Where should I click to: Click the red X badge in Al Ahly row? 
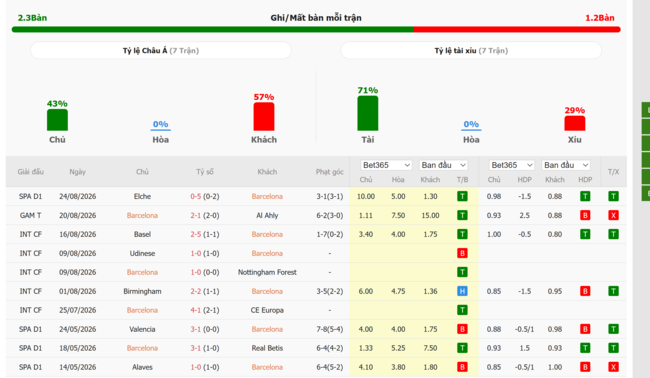tap(614, 216)
